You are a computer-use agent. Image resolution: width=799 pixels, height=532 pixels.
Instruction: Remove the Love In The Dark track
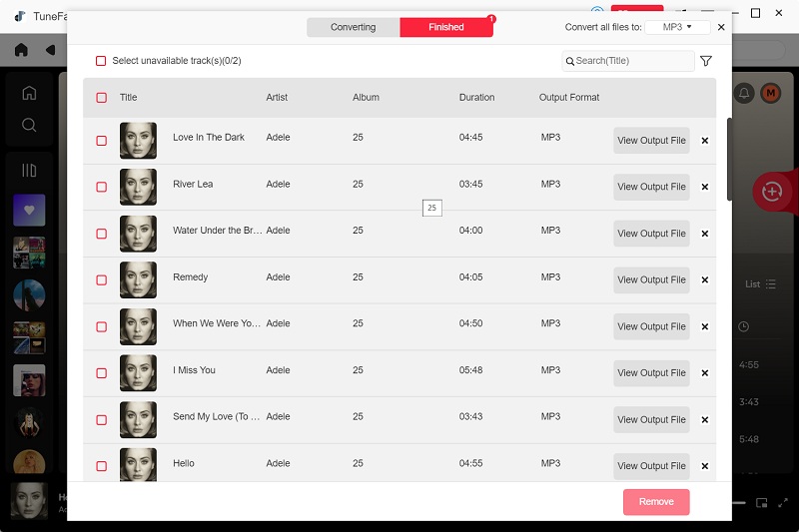tap(704, 141)
